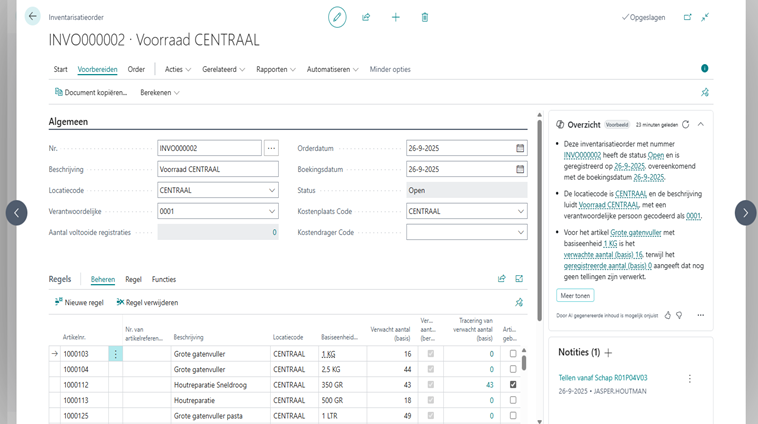Delete the order with trash icon
This screenshot has width=758, height=424.
click(425, 17)
